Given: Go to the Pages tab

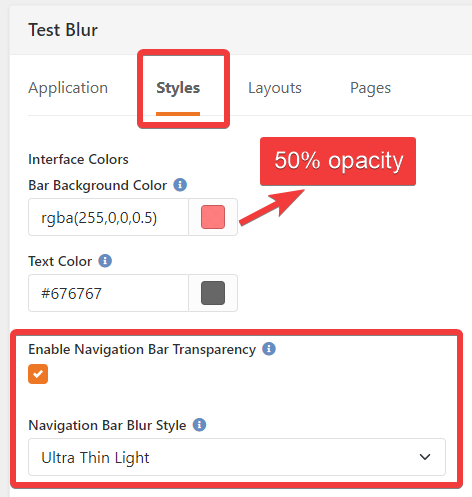Looking at the screenshot, I should coord(370,88).
